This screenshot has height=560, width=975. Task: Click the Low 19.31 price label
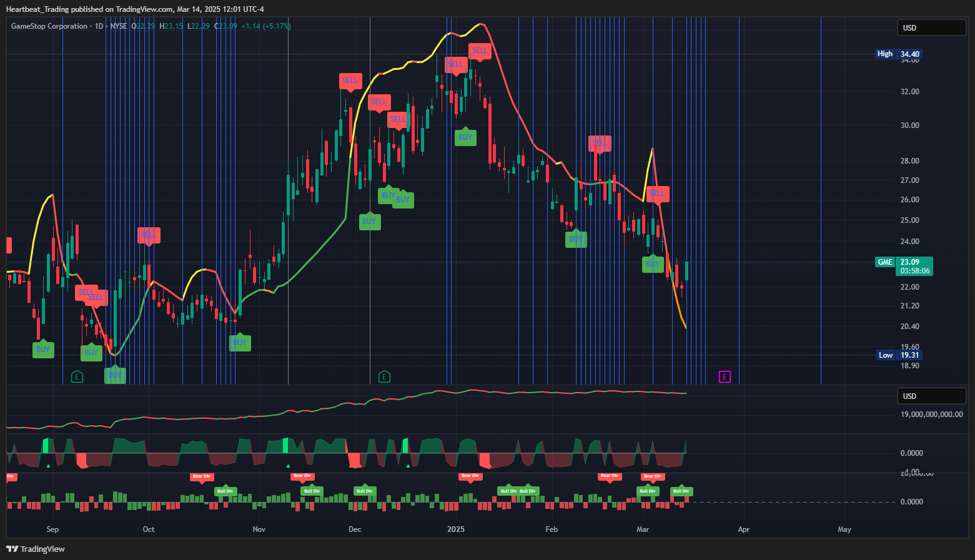(899, 355)
